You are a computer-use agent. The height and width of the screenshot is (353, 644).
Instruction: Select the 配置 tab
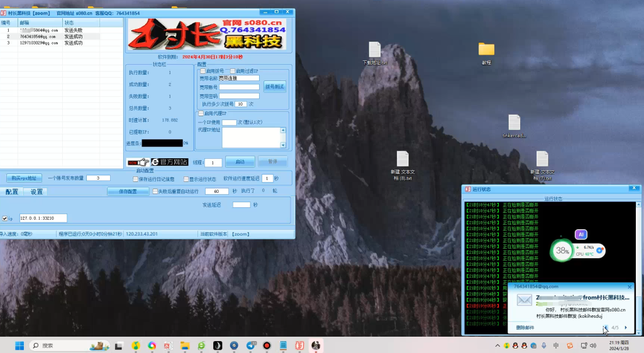point(12,192)
